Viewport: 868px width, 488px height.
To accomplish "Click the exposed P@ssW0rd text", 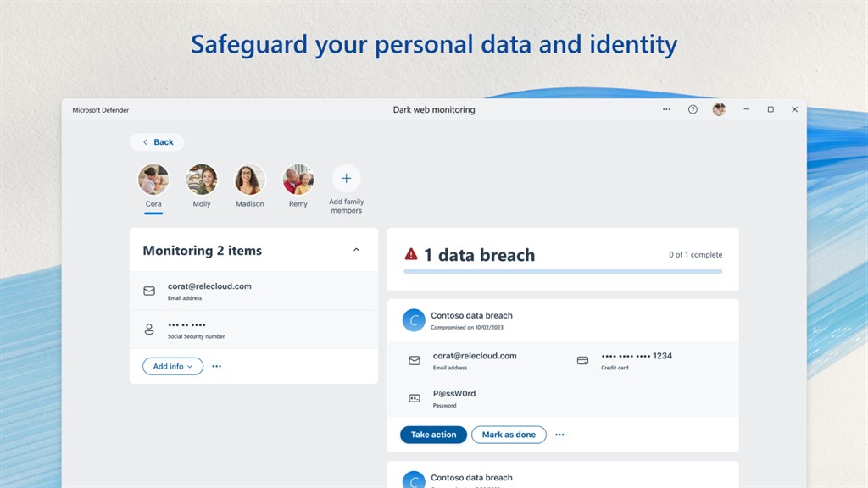I will coord(454,393).
